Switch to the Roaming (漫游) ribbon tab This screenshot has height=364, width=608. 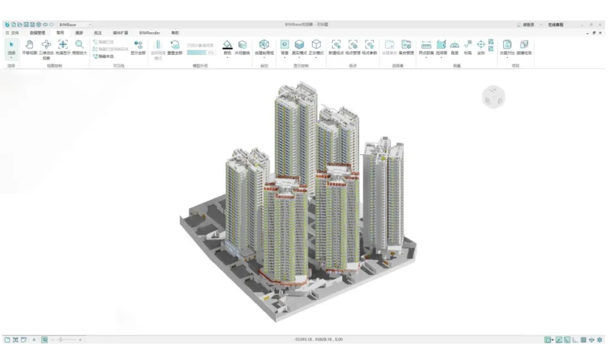[x=79, y=33]
